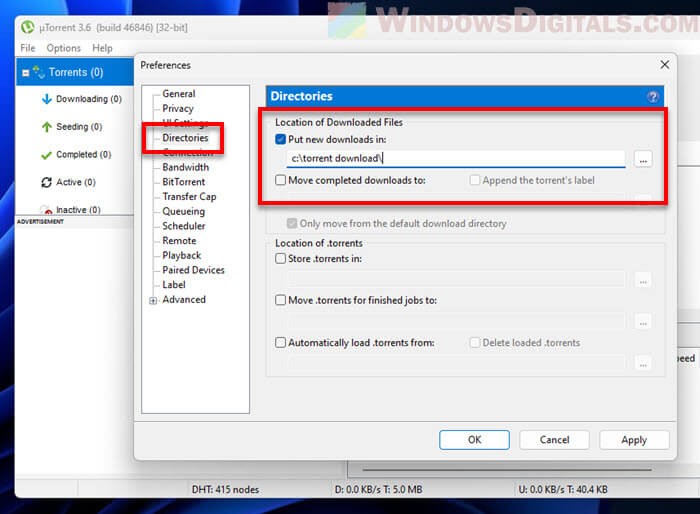Select Advanced in preferences tree
Screen dimensions: 700x514
point(184,300)
